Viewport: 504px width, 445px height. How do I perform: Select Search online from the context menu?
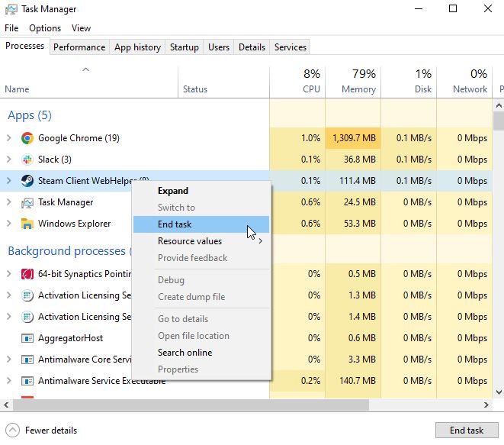185,353
